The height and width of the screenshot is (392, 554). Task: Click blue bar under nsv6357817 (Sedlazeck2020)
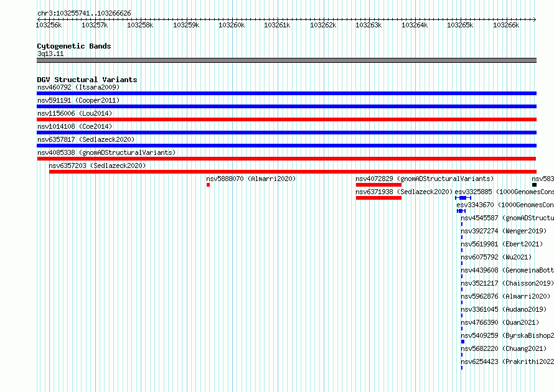(x=286, y=146)
